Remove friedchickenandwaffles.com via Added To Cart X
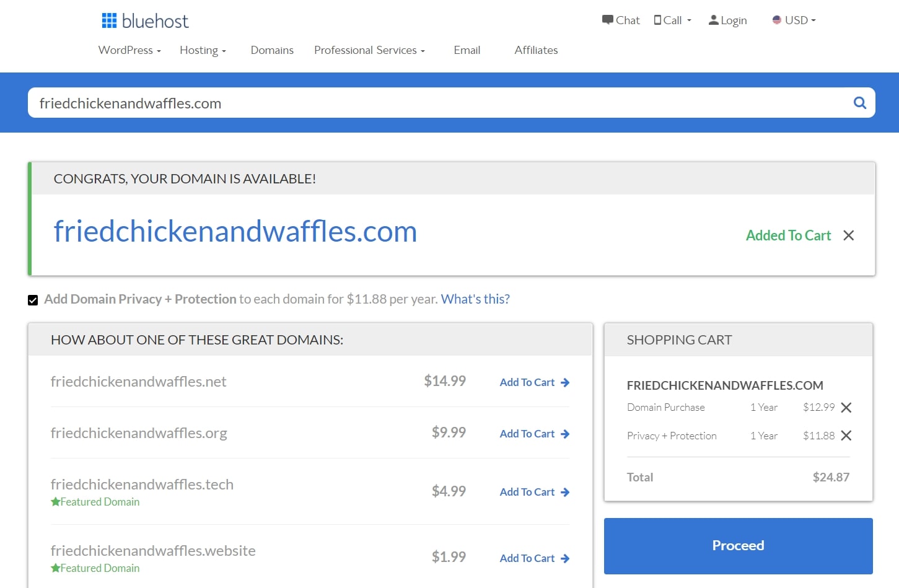This screenshot has height=588, width=899. [x=849, y=235]
